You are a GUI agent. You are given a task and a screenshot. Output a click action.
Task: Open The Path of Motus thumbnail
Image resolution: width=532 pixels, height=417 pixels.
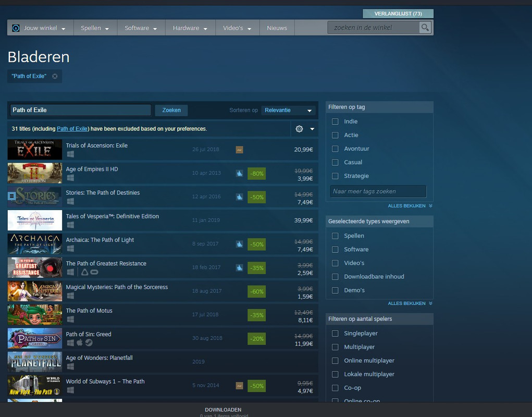[35, 314]
